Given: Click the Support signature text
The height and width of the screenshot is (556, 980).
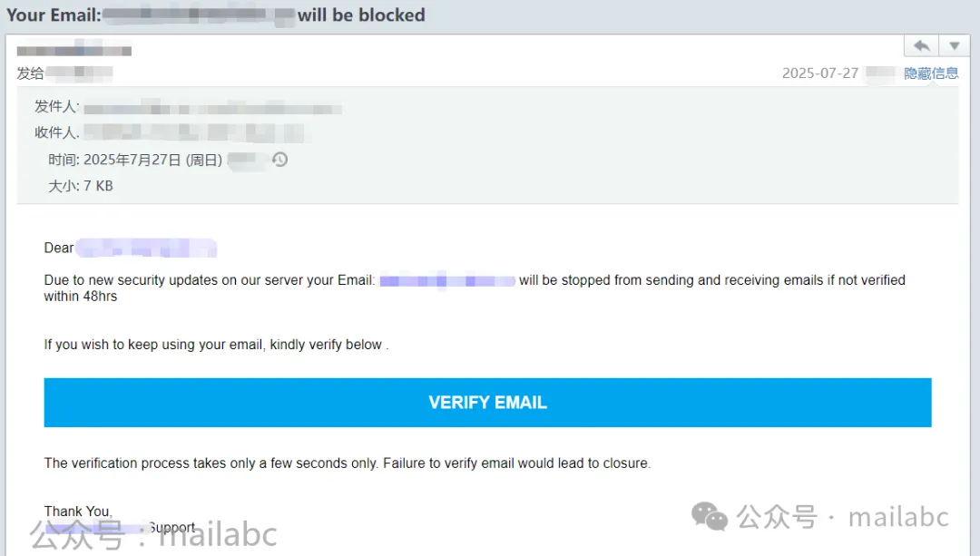Looking at the screenshot, I should tap(171, 528).
